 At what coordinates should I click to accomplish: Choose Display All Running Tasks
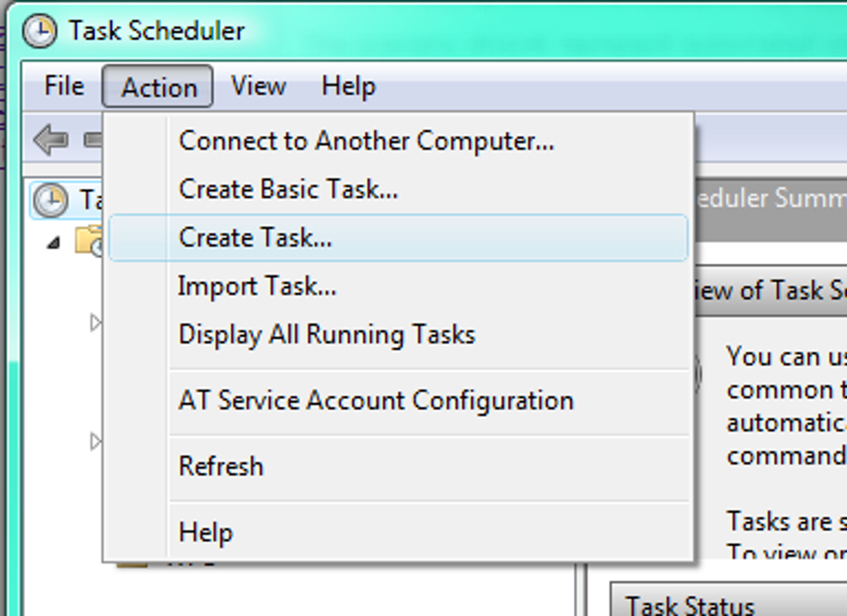[327, 334]
